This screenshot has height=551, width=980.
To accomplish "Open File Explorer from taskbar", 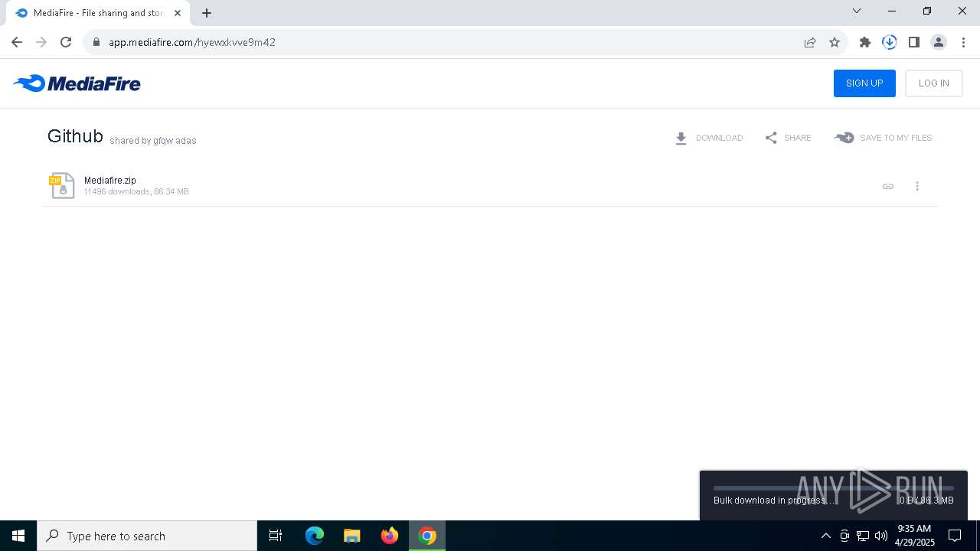I will 352,536.
